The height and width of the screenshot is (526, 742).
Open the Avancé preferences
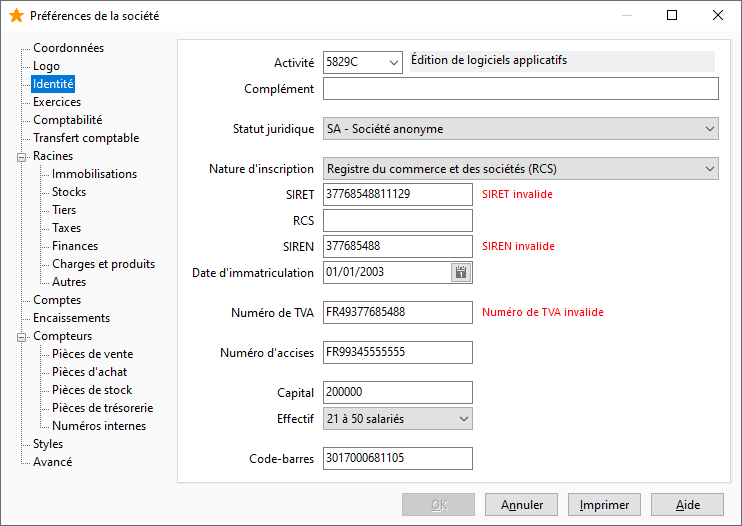53,462
